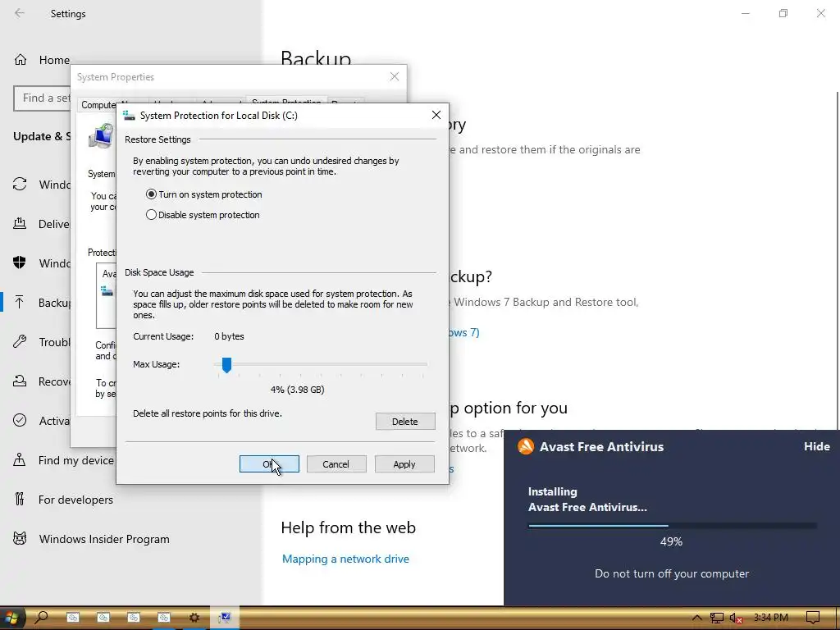The width and height of the screenshot is (840, 630).
Task: Click the For developers tools icon
Action: 20,500
